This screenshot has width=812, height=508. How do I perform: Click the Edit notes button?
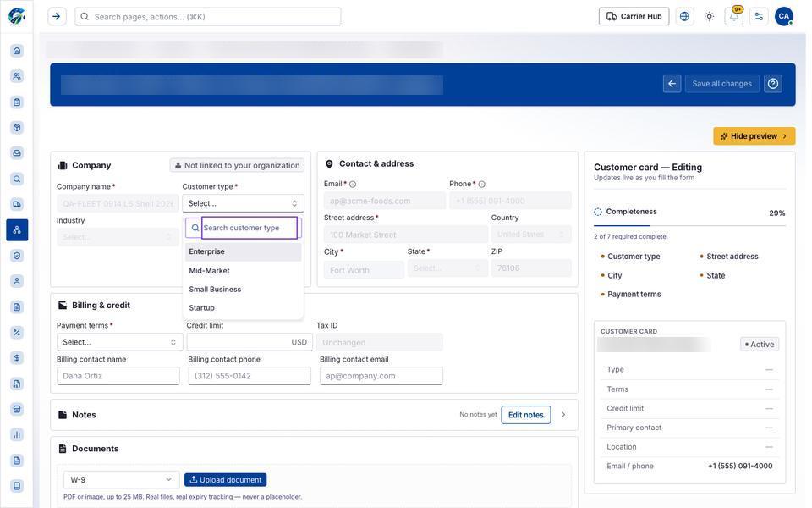click(525, 415)
